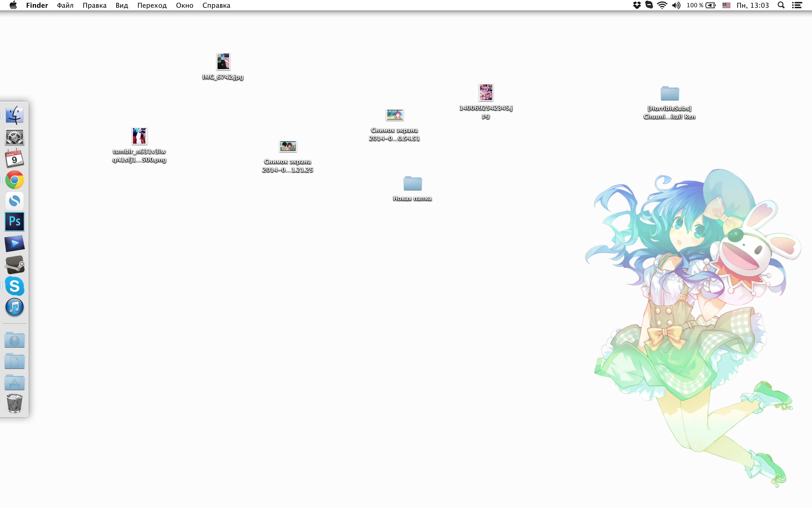Click the Снимок экрана 2014-0...1.21.25 label
This screenshot has width=812, height=508.
click(288, 166)
